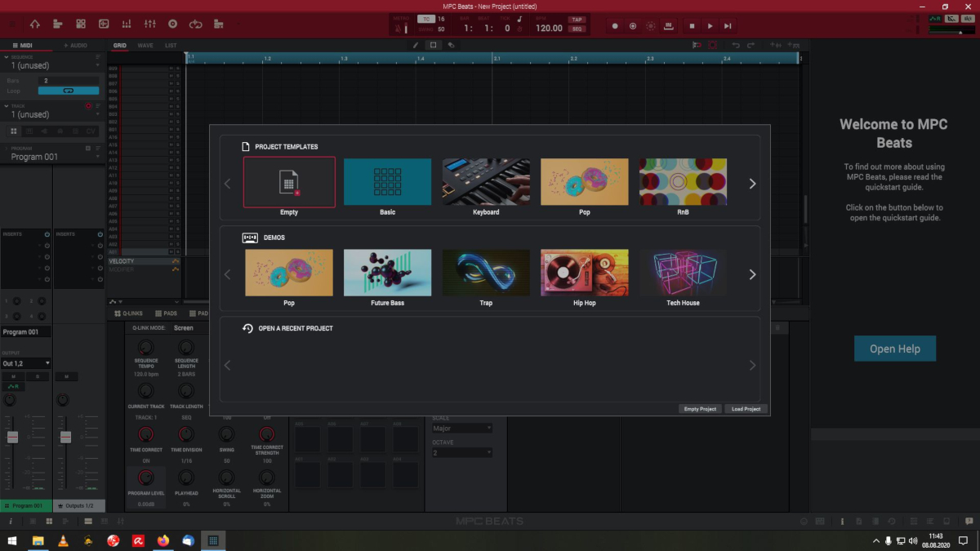The image size is (980, 551).
Task: Open the Next Sequence icon
Action: click(x=220, y=24)
